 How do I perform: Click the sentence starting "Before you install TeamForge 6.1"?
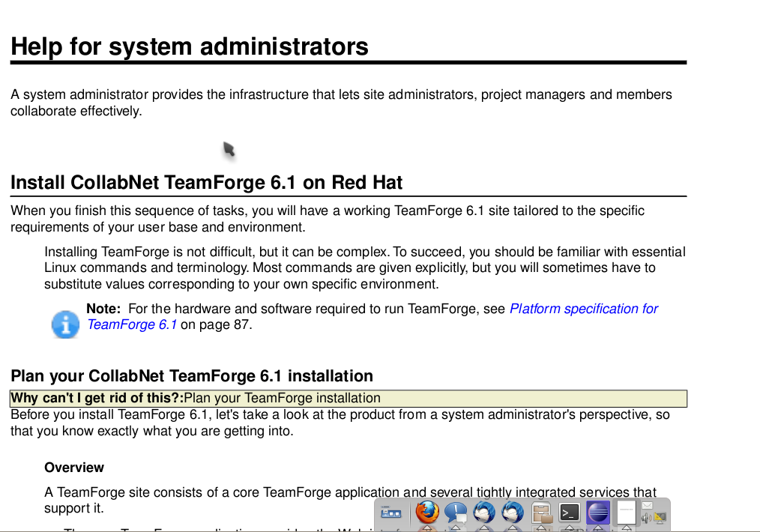tap(340, 423)
